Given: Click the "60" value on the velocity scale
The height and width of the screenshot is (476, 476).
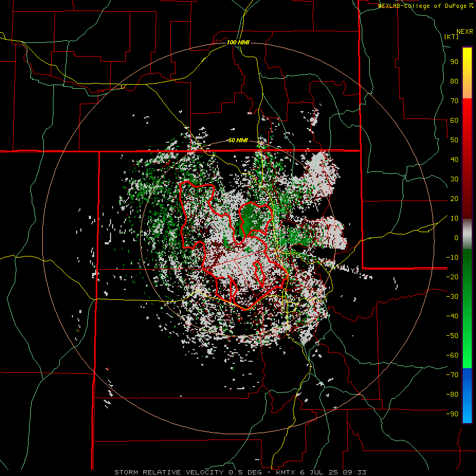Looking at the screenshot, I should click(454, 121).
